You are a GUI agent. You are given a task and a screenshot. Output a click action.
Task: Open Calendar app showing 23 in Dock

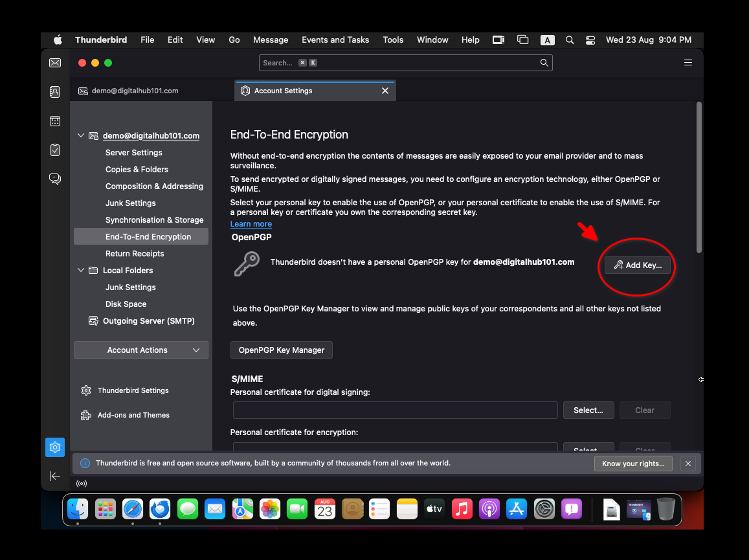point(325,509)
